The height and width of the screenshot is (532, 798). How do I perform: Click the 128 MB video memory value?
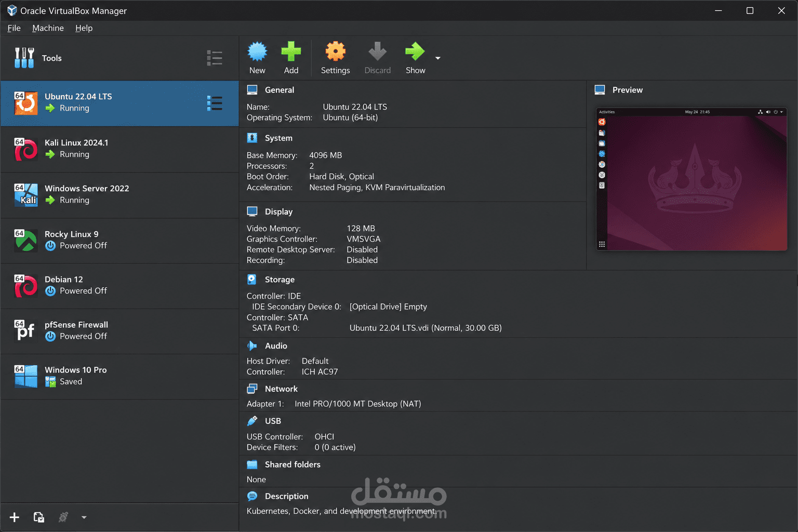[361, 229]
